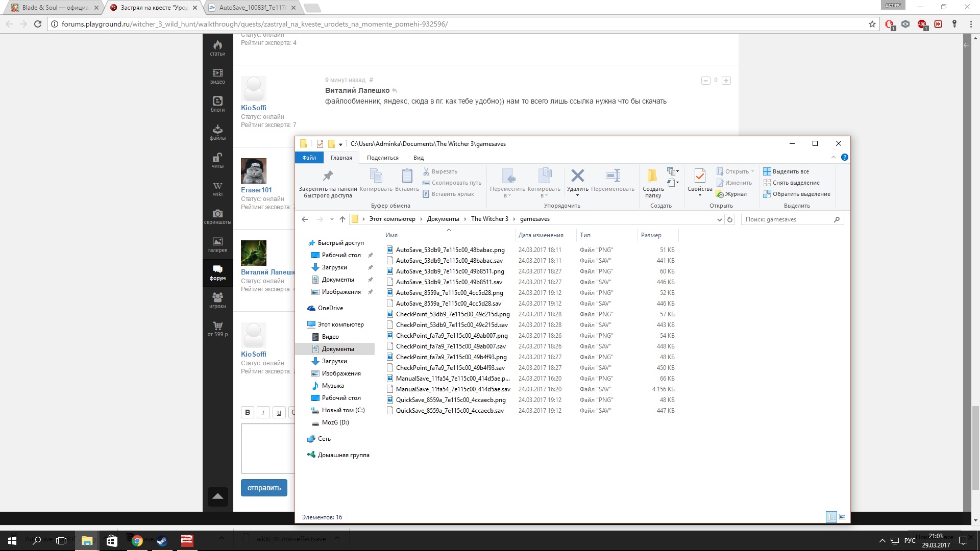The width and height of the screenshot is (980, 551).
Task: Click Explorer up-one-level arrow
Action: (342, 219)
